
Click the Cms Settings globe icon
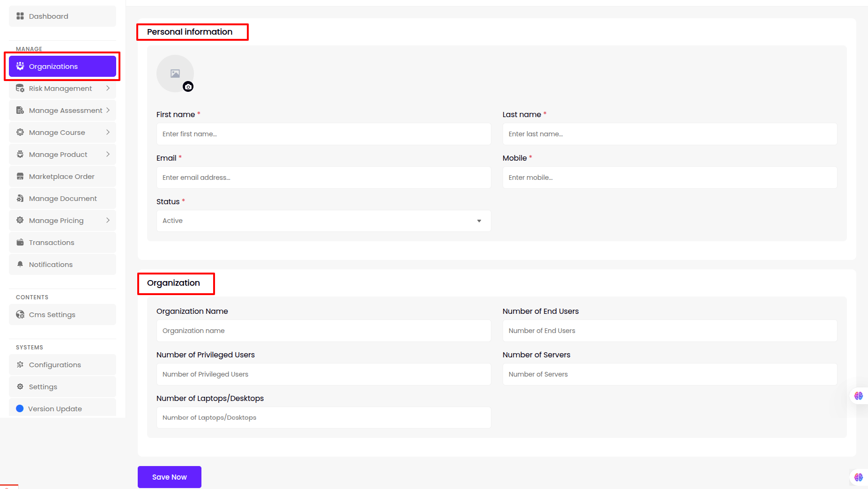click(20, 315)
